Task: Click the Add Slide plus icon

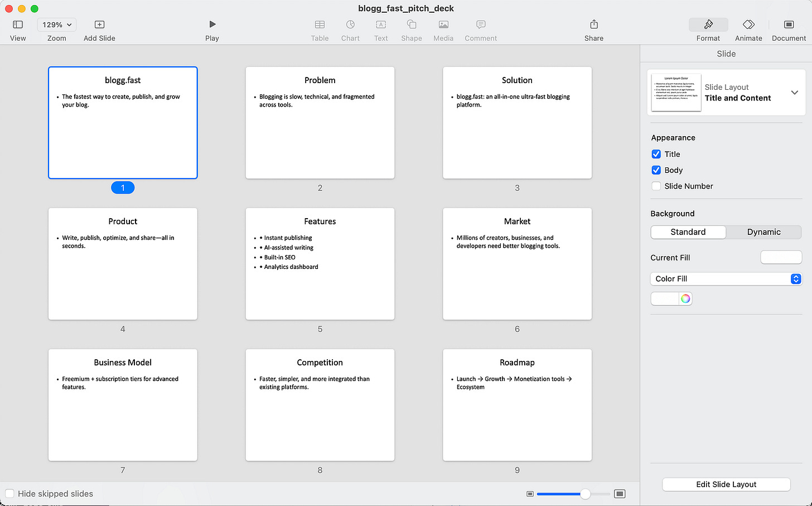Action: (99, 25)
